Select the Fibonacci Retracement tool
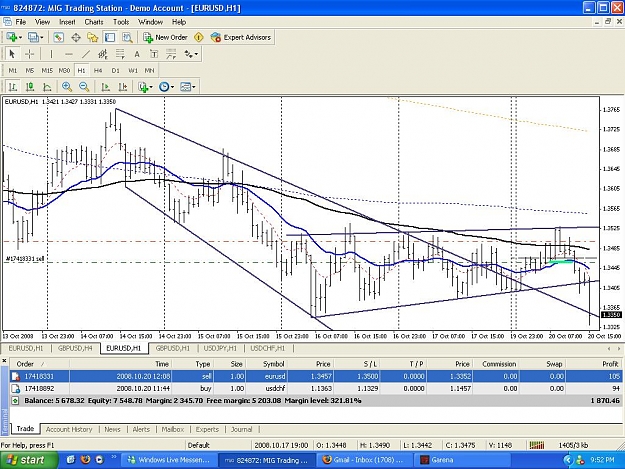 coord(120,54)
